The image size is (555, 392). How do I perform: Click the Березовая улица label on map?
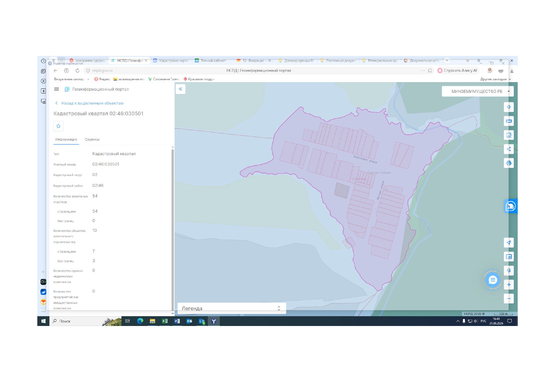(x=365, y=159)
